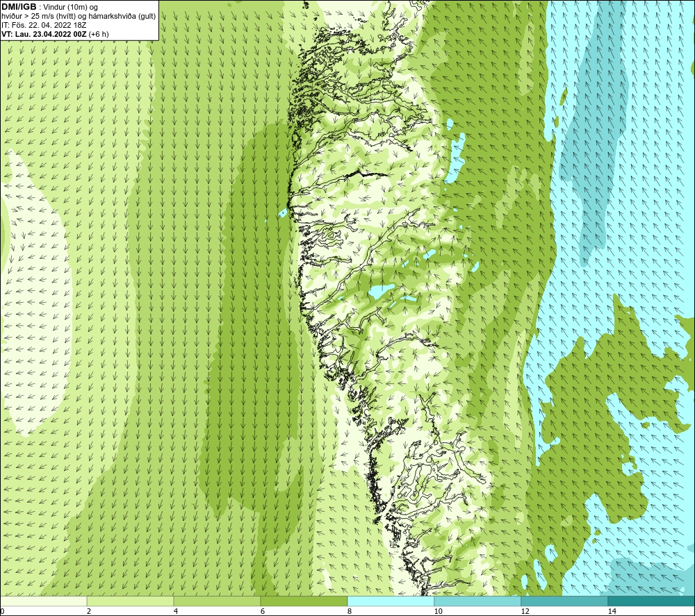Screen dimensions: 695x616
Task: Click the legend scale label '0'
Action: [x=2, y=611]
